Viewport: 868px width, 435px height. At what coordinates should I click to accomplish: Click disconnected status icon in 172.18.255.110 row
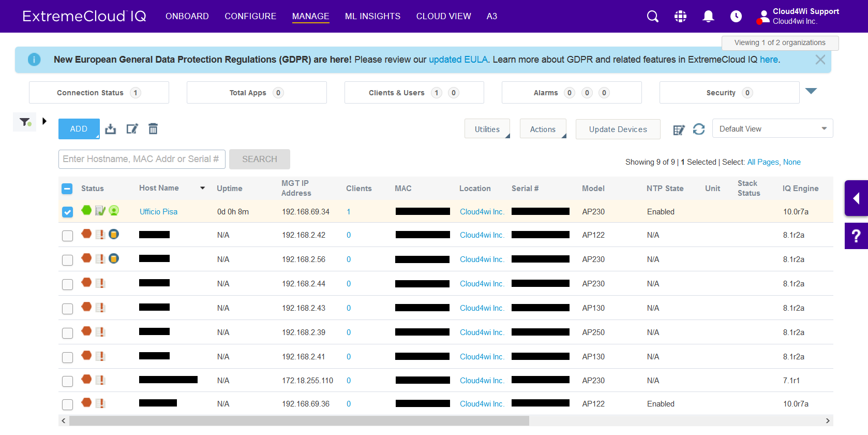[x=86, y=379]
